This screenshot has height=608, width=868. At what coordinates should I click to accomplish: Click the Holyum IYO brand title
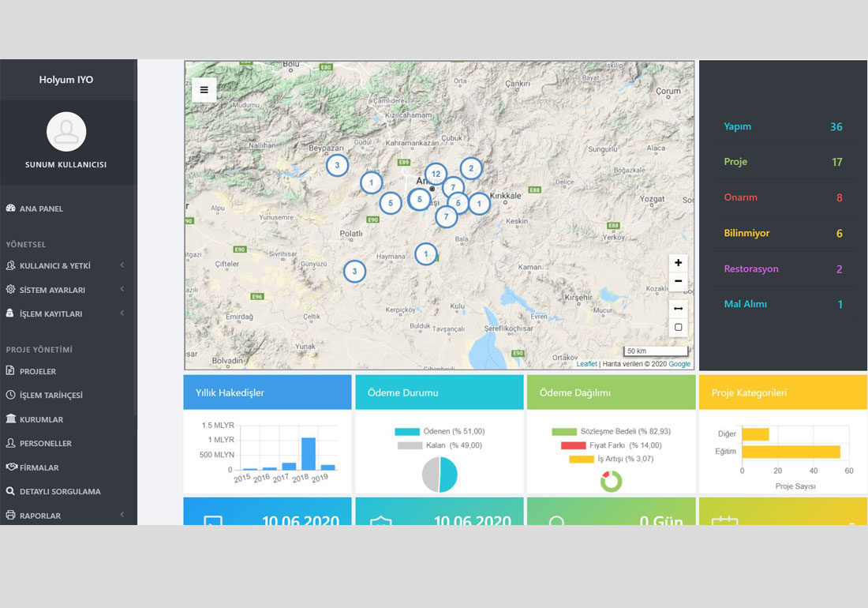[x=65, y=80]
